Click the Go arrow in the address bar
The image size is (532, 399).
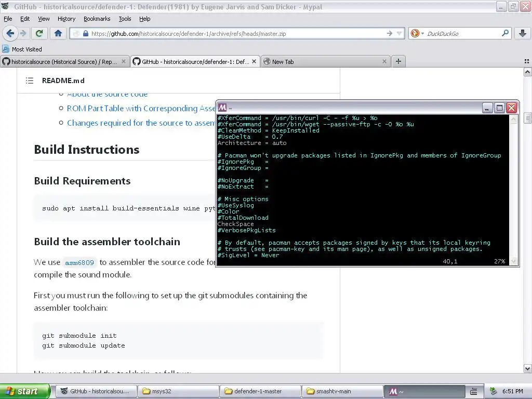click(390, 33)
